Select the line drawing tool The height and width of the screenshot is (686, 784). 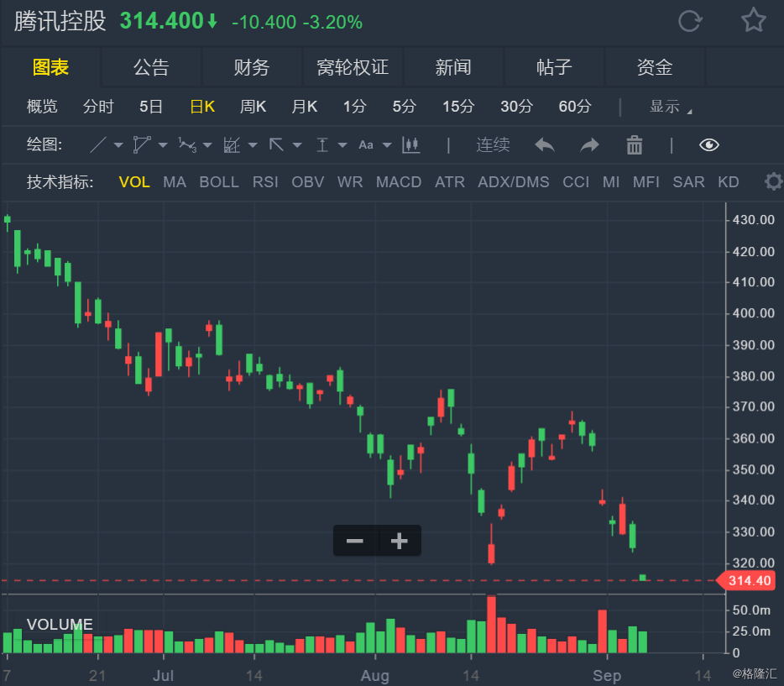tap(98, 145)
